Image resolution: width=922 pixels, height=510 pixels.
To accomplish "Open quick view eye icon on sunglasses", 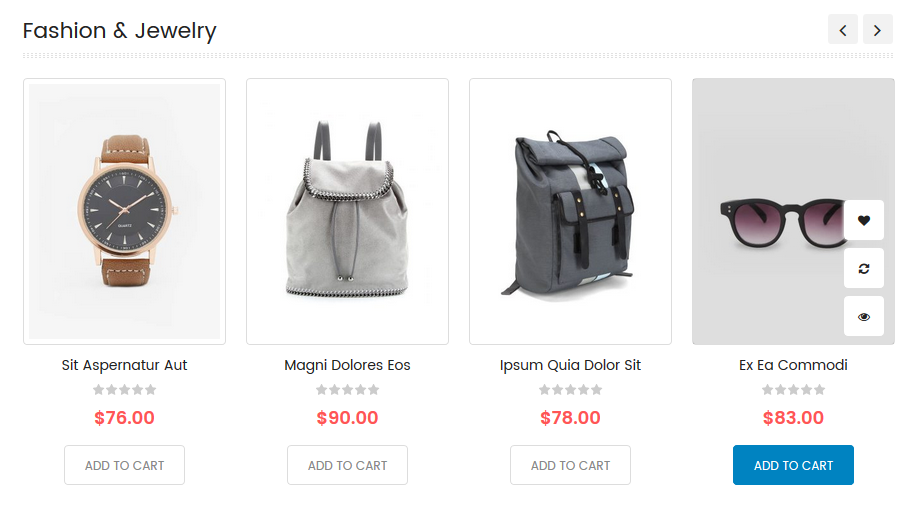I will 863,316.
